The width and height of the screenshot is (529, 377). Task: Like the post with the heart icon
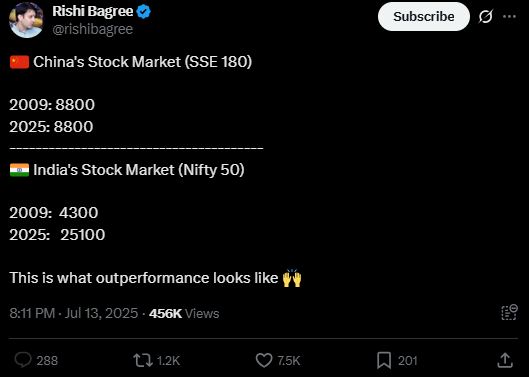coord(264,360)
